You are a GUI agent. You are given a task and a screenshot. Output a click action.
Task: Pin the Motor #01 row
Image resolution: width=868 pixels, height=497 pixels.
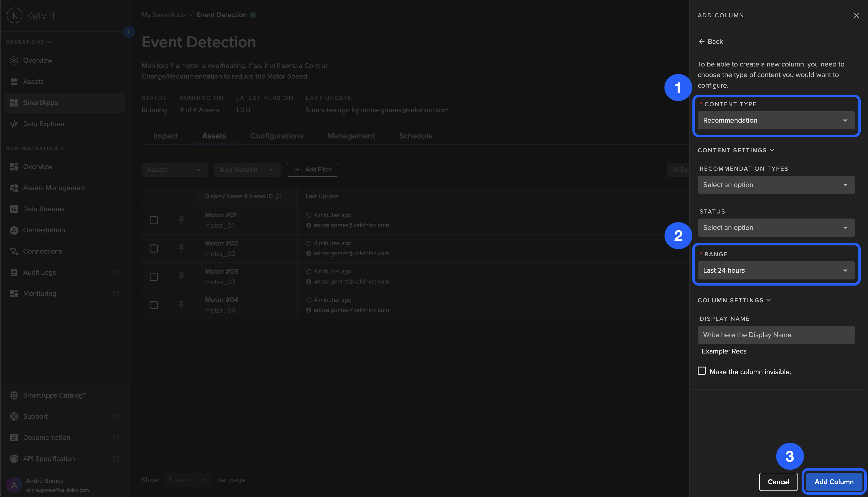[x=181, y=220]
